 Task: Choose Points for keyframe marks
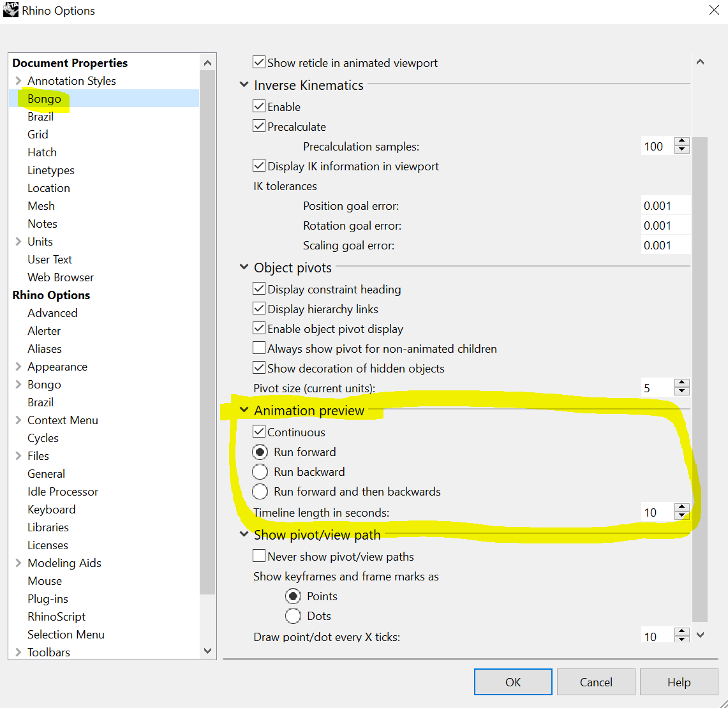293,596
